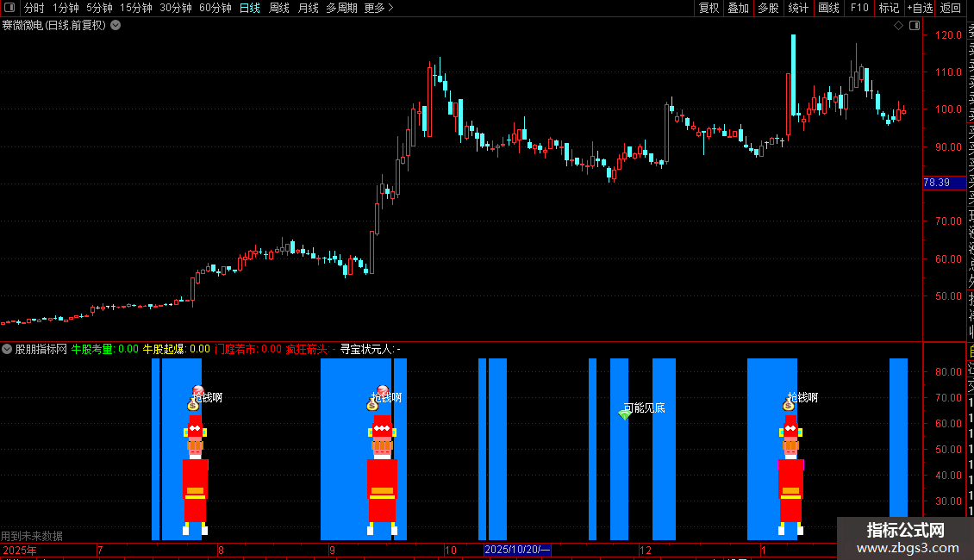The image size is (974, 560).
Task: Select the 5分钟 period tab
Action: (99, 8)
